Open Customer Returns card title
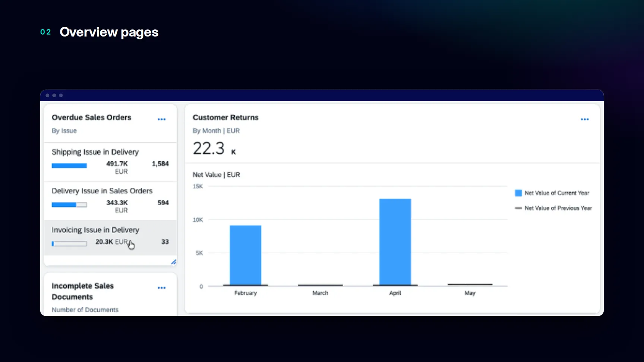 tap(225, 117)
